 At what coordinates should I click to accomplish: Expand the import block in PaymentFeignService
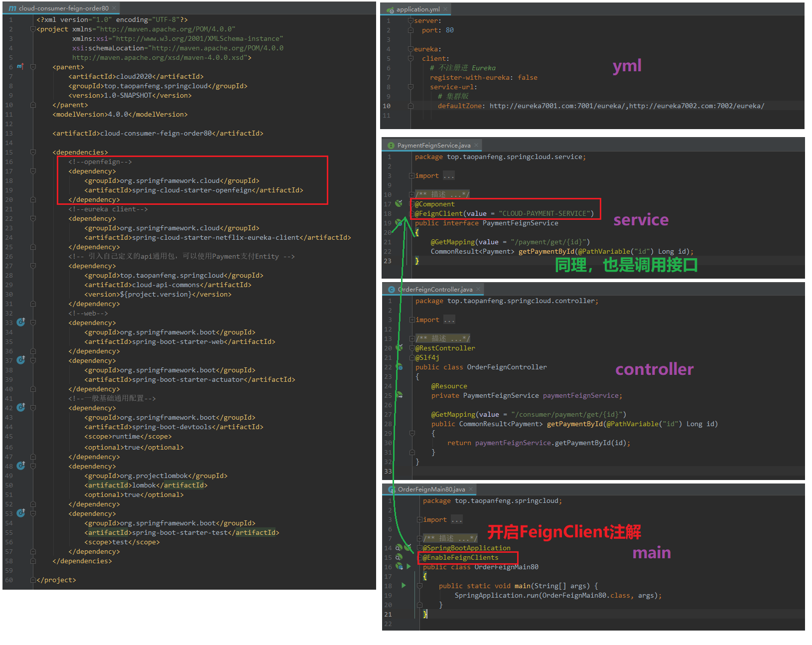(411, 175)
